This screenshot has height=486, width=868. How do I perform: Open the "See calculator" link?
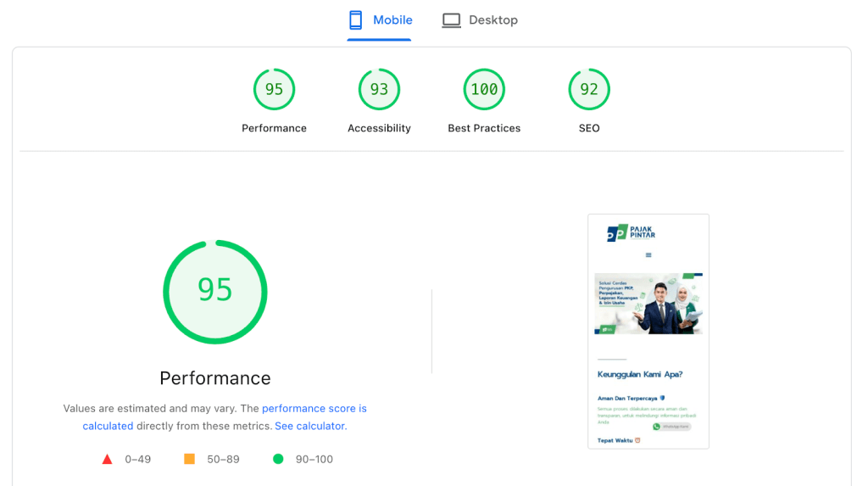tap(309, 426)
